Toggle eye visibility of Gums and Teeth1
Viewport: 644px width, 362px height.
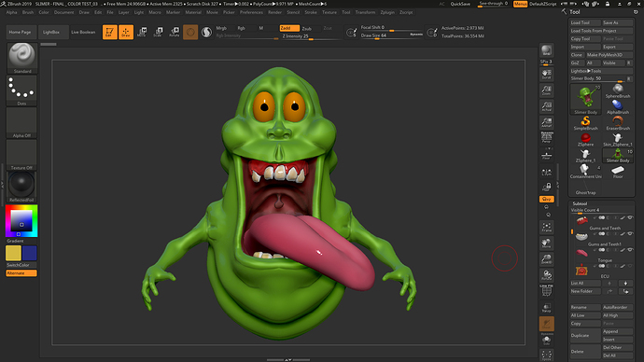coord(630,233)
